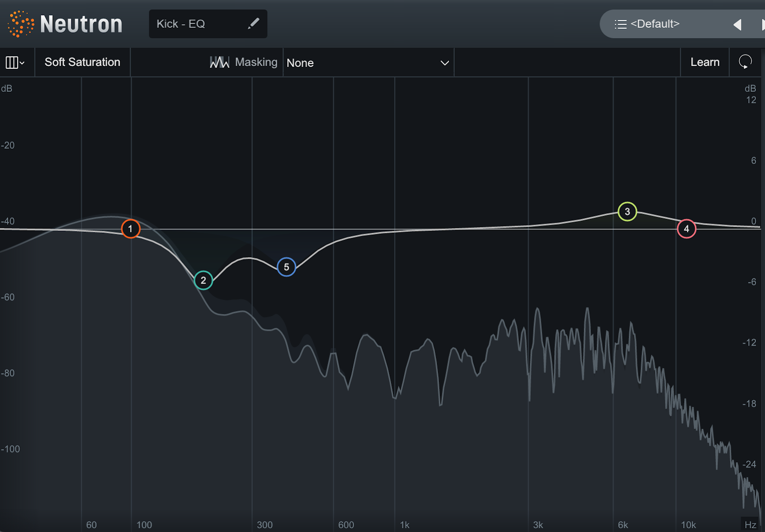Select the teal EQ band node 2
This screenshot has height=532, width=765.
203,280
